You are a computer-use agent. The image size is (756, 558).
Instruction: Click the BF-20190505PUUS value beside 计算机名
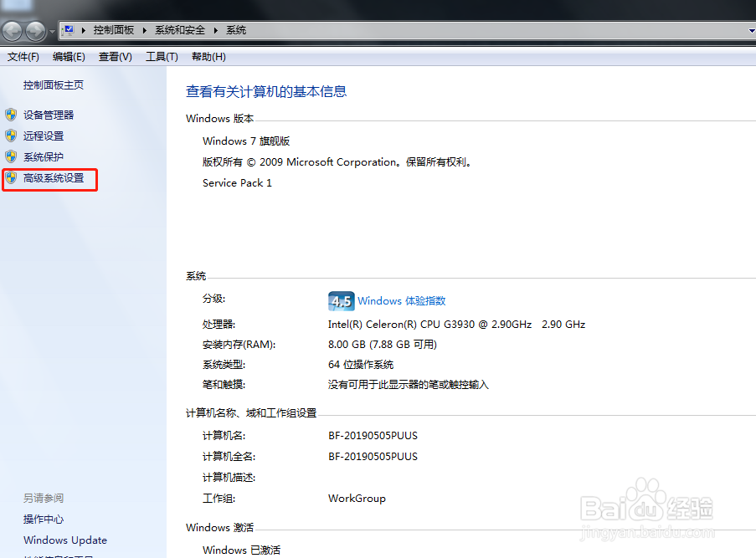point(373,436)
